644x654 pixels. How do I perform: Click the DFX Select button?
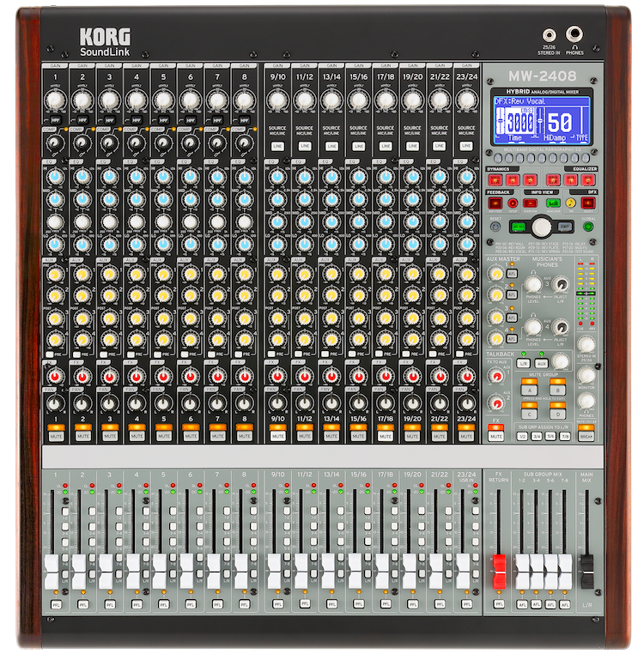coord(588,203)
